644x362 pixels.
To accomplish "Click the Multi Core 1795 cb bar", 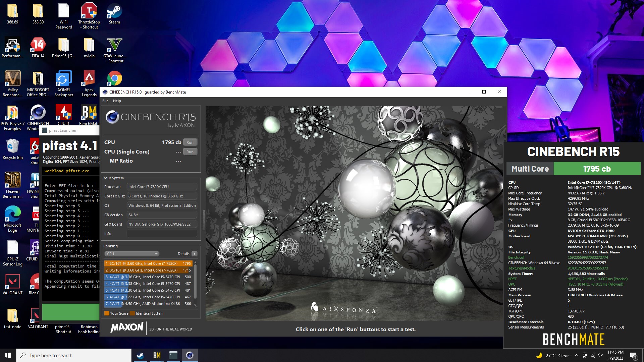I will click(x=574, y=169).
